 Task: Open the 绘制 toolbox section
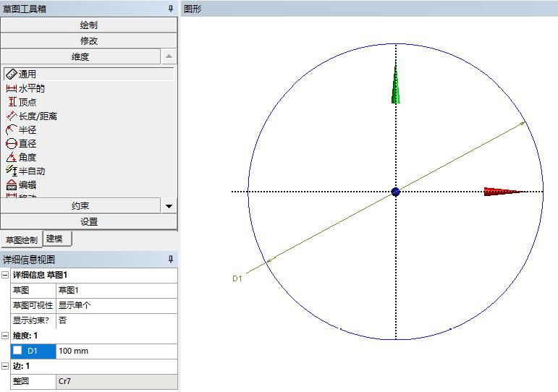pos(88,25)
